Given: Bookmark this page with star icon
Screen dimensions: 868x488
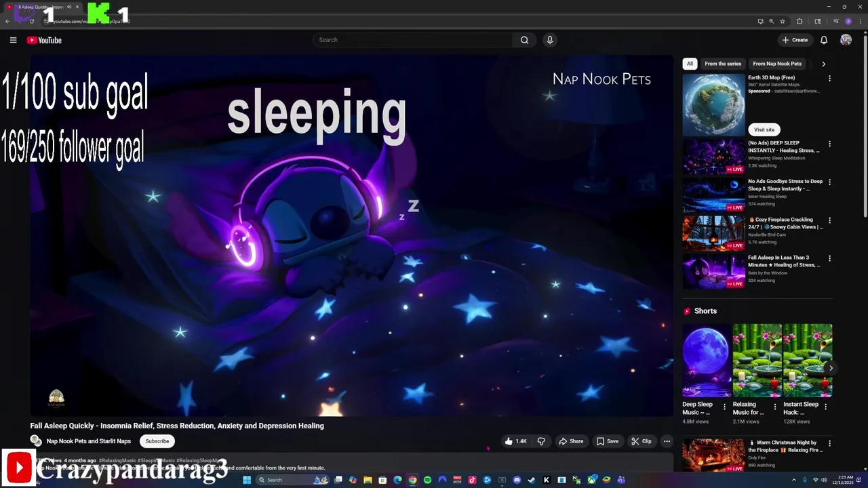Looking at the screenshot, I should [783, 21].
